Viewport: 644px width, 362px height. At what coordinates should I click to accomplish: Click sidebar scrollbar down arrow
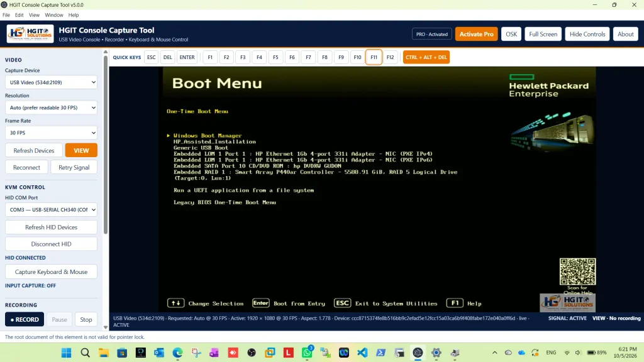click(106, 327)
